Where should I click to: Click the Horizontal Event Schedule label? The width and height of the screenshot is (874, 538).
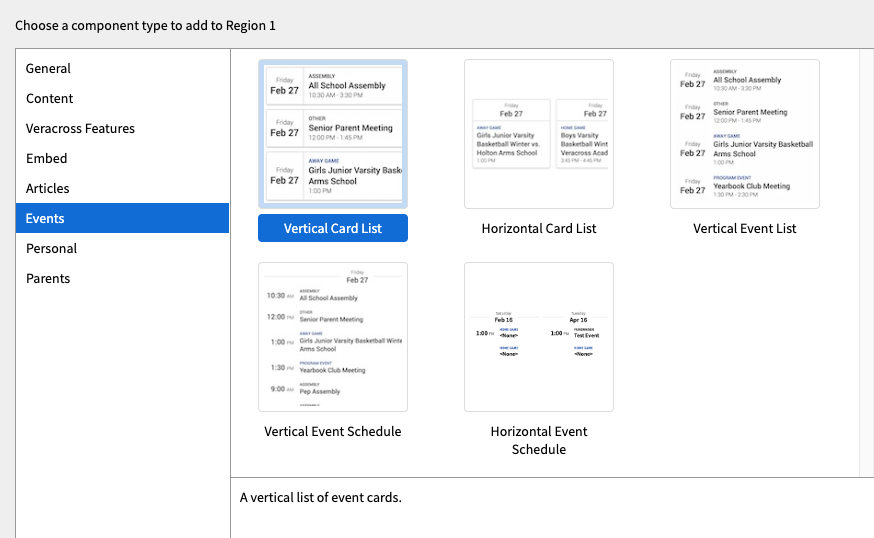(x=539, y=440)
